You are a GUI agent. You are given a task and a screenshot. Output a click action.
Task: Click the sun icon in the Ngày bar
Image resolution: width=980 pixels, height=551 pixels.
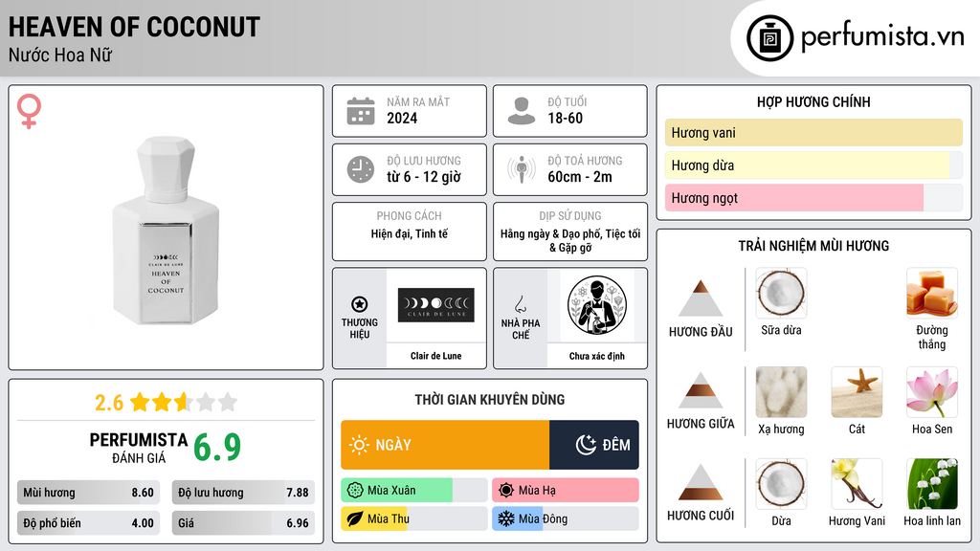360,445
